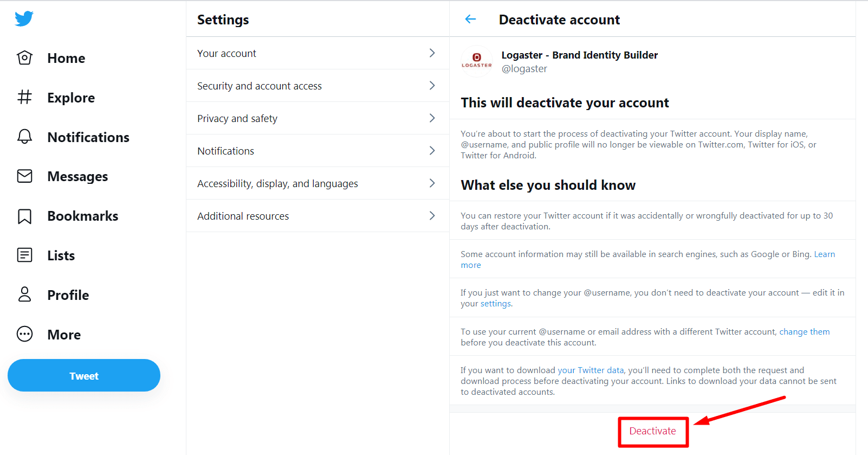868x455 pixels.
Task: Open the More sidebar item
Action: (x=64, y=335)
